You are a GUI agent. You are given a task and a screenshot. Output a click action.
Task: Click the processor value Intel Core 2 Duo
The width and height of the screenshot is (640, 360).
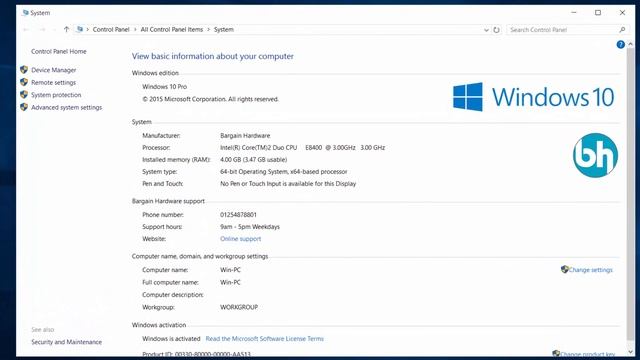302,148
